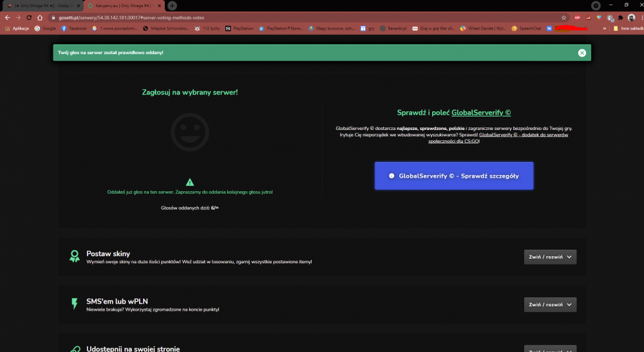The width and height of the screenshot is (644, 352).
Task: Reload the page with the refresh icon
Action: (29, 17)
